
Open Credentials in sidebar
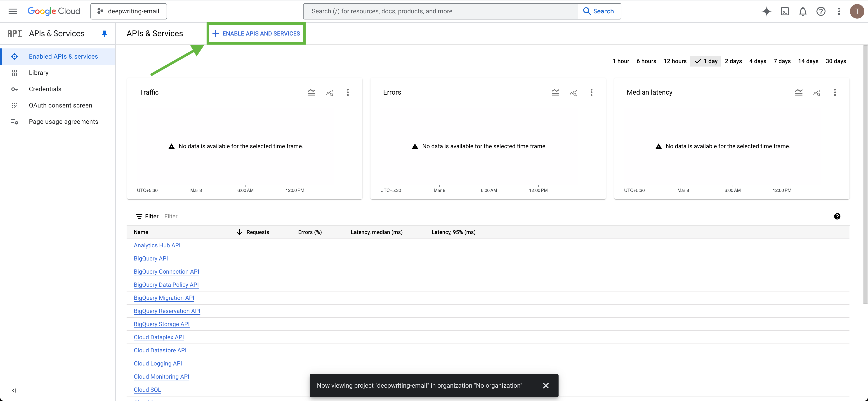click(58, 89)
